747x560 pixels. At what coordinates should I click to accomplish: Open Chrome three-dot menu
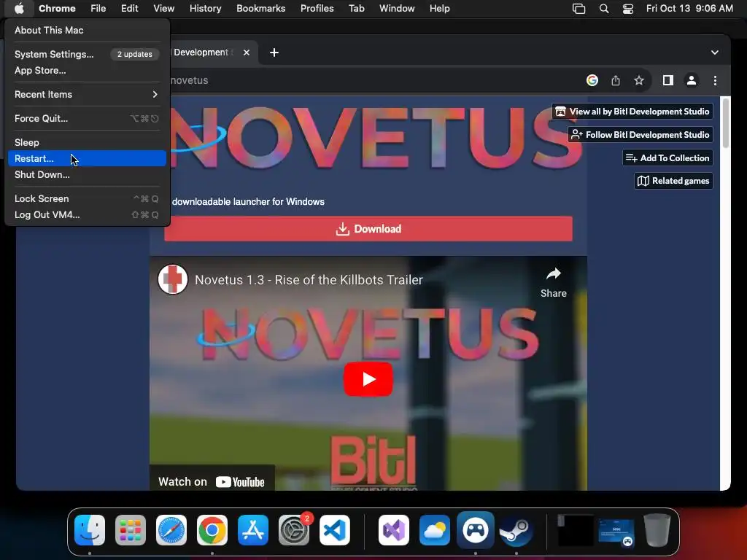(715, 80)
